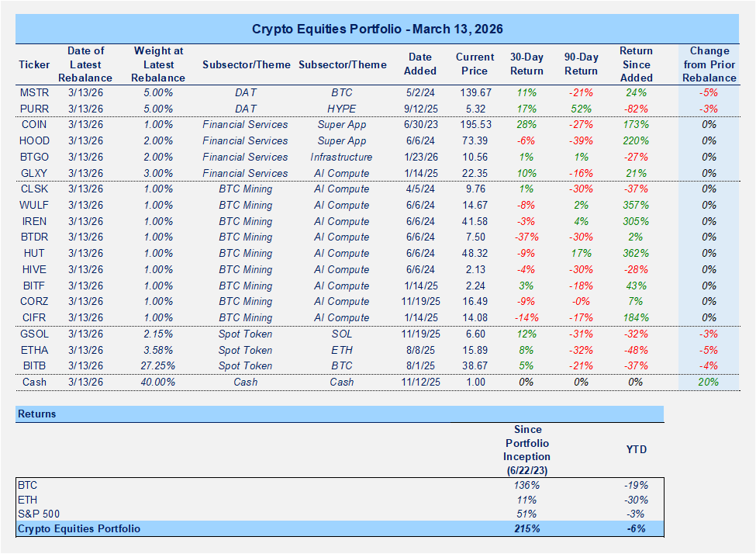Select BTDR's -37% 30-day return
This screenshot has height=554, width=756.
(526, 237)
